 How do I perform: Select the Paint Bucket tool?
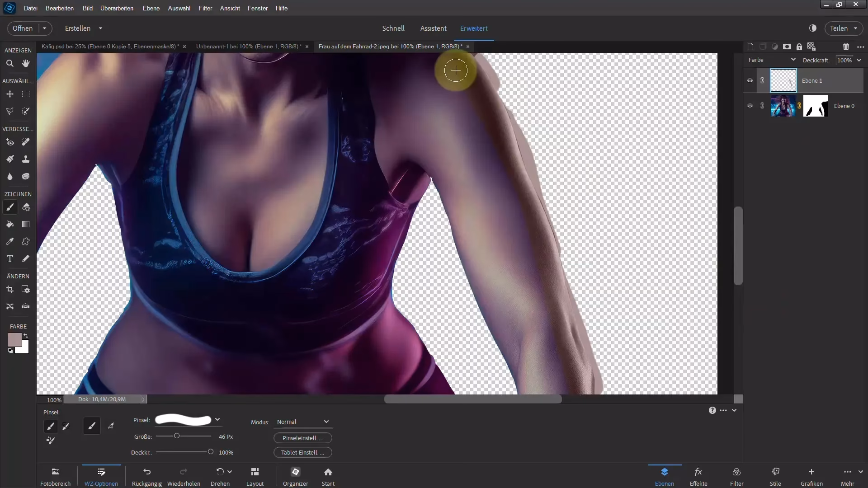tap(9, 225)
